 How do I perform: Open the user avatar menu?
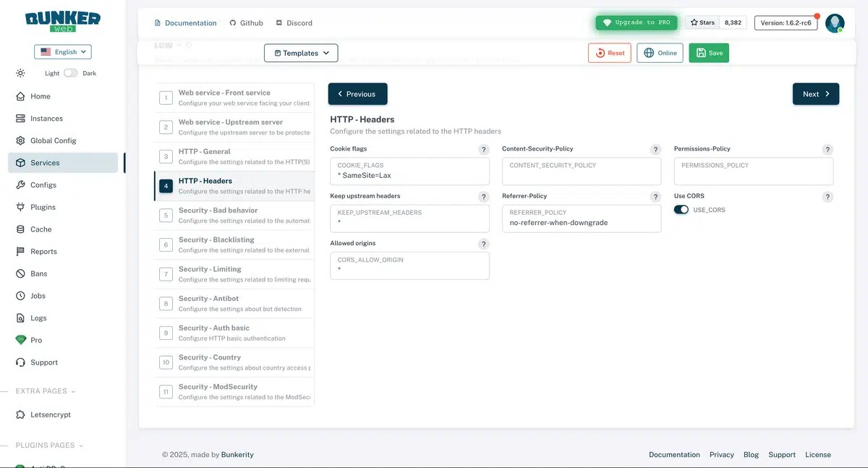pyautogui.click(x=835, y=23)
